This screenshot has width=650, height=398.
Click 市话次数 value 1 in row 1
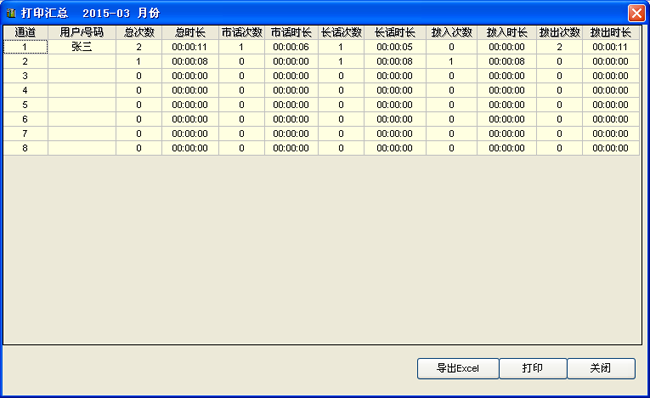[x=242, y=47]
